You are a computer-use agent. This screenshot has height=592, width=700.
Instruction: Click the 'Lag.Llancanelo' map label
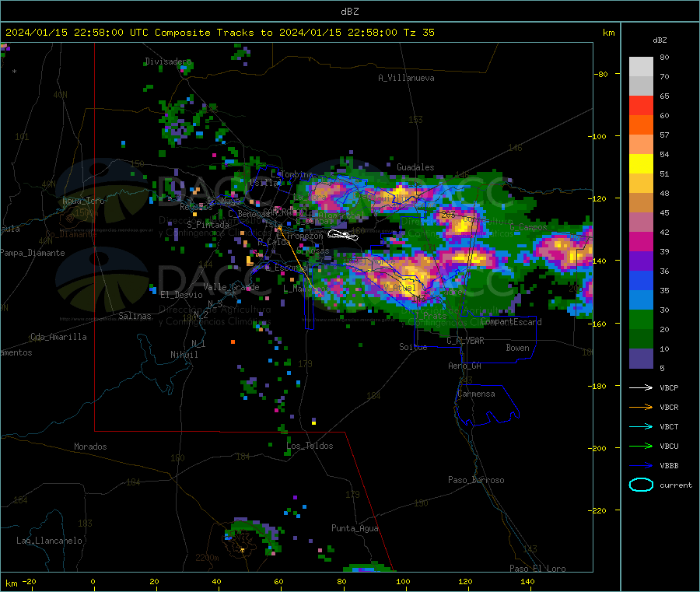click(50, 541)
